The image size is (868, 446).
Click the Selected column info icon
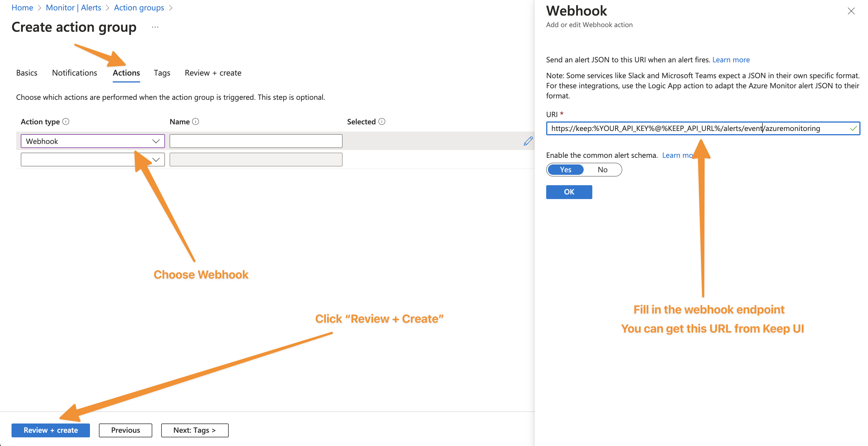click(x=382, y=121)
